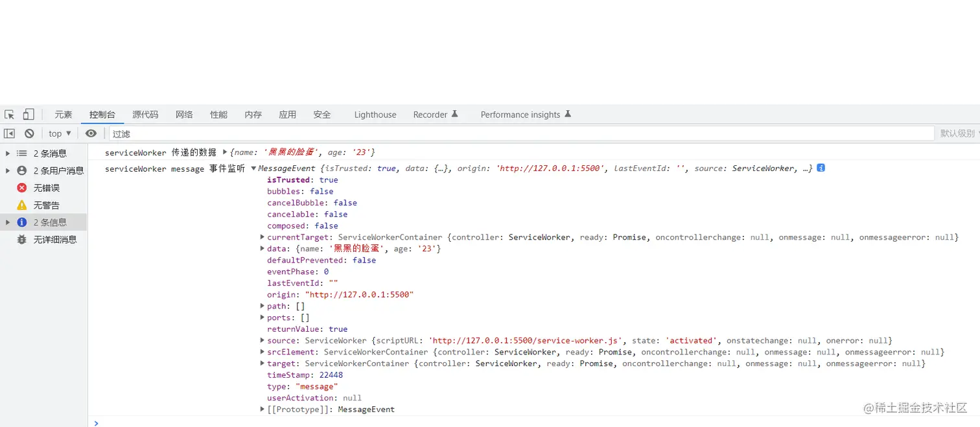The width and height of the screenshot is (980, 427).
Task: Expand the target property
Action: [262, 364]
